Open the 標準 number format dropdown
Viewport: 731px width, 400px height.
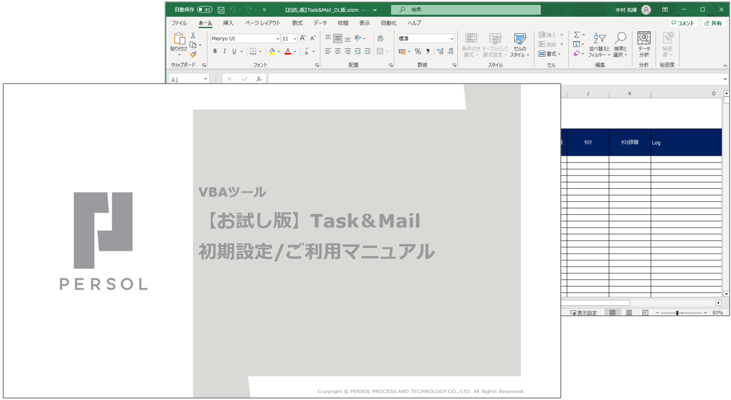coord(452,39)
